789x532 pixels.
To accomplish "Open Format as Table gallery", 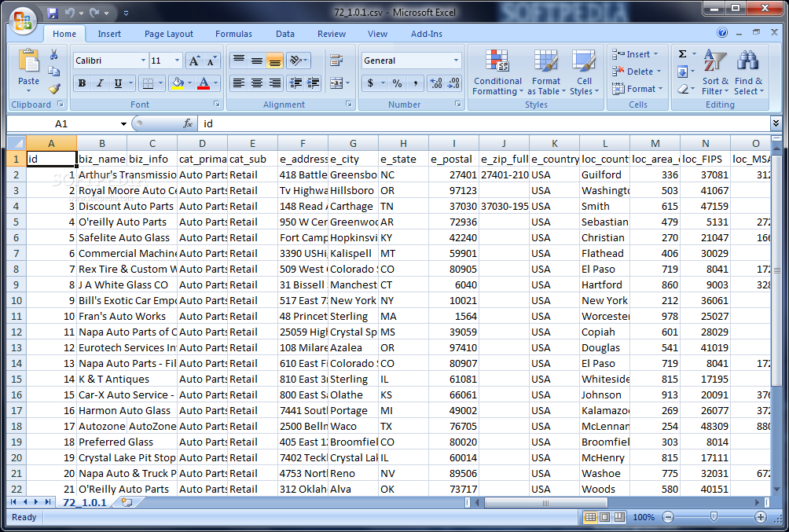I will (x=546, y=72).
